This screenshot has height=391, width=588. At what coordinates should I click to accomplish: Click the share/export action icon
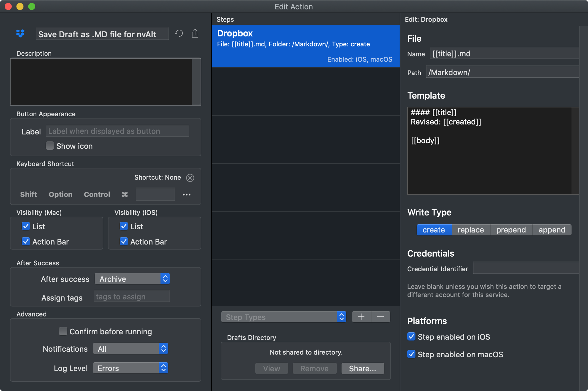coord(195,33)
